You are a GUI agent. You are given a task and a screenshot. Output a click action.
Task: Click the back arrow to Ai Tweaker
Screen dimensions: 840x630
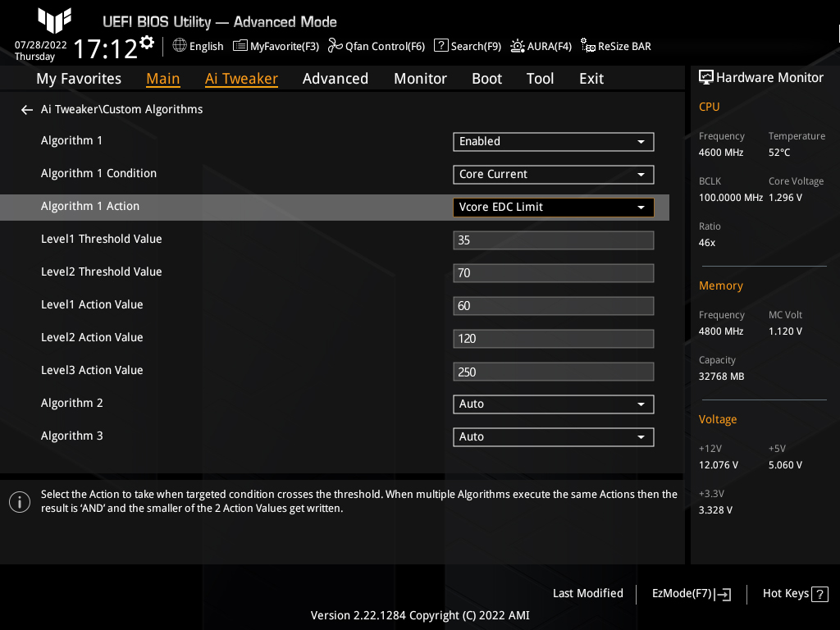coord(27,110)
